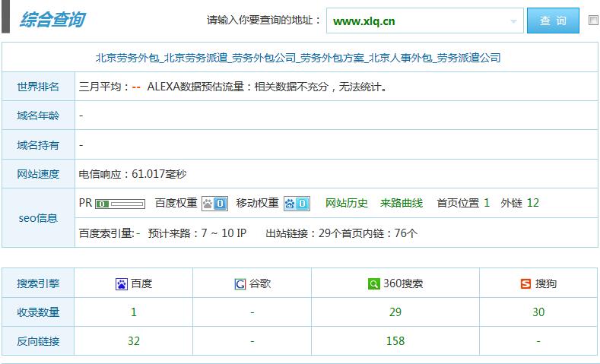
Task: Click the Baidu paw search engine icon
Action: 122,284
